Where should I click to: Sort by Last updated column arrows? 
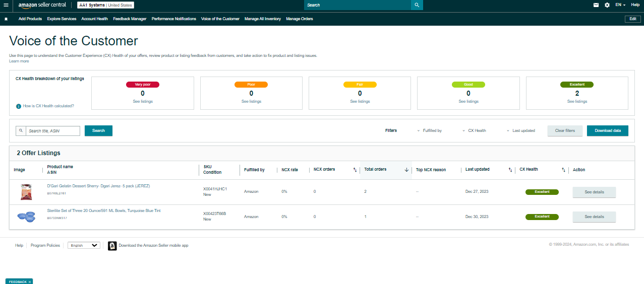(x=510, y=170)
